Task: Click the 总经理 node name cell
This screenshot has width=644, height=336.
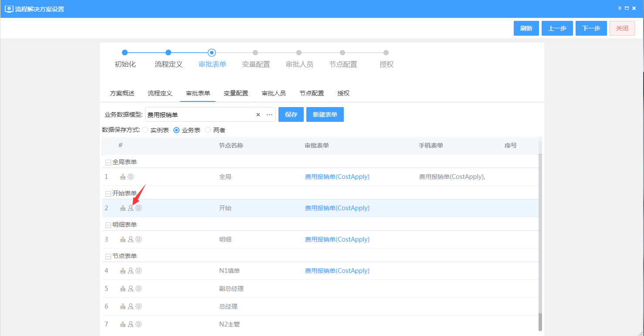Action: (228, 306)
